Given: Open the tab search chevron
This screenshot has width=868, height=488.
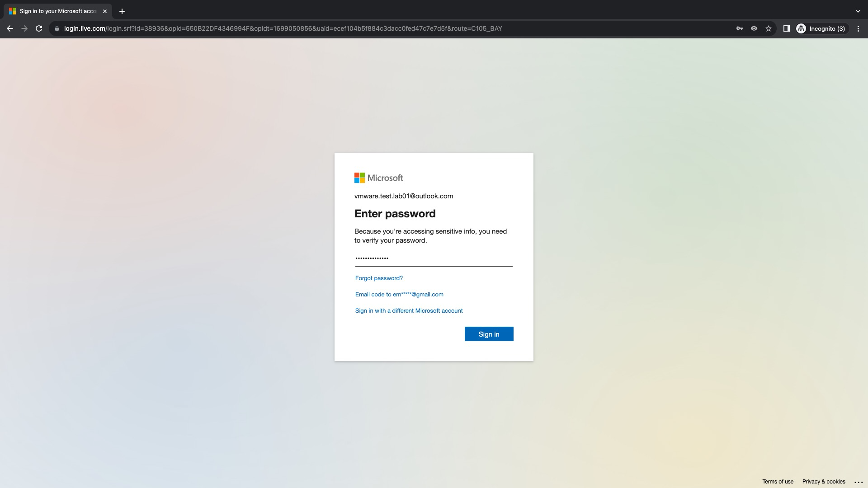Looking at the screenshot, I should click(x=858, y=11).
